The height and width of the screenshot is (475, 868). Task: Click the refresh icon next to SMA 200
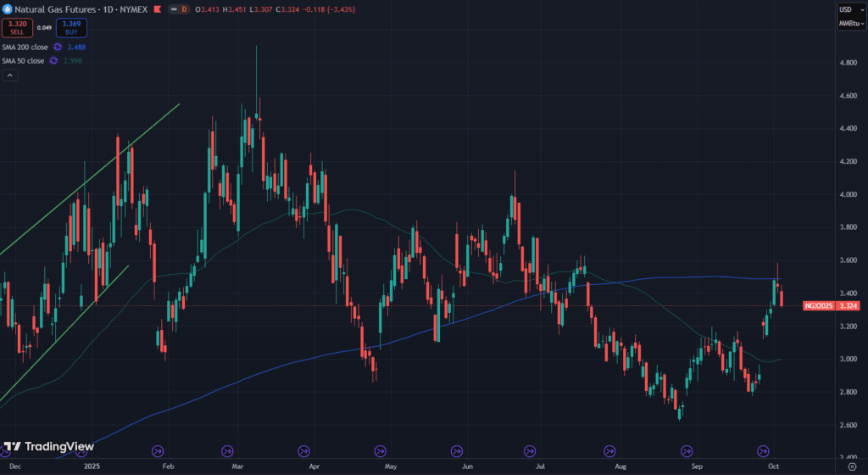tap(58, 47)
